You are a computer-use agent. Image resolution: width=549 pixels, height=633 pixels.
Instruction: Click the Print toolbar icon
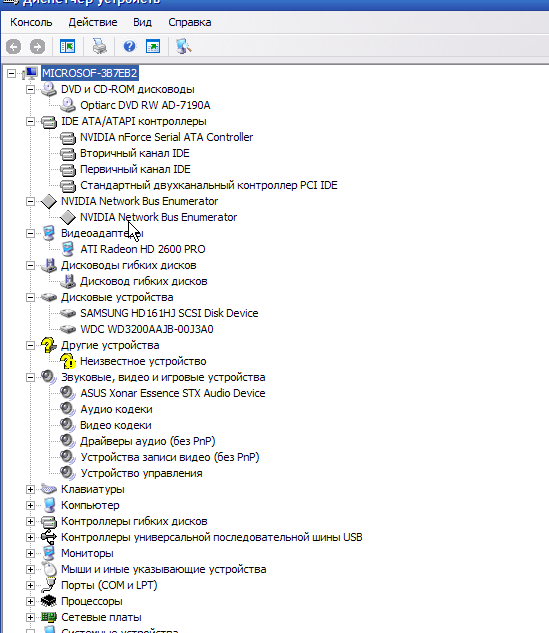coord(99,47)
